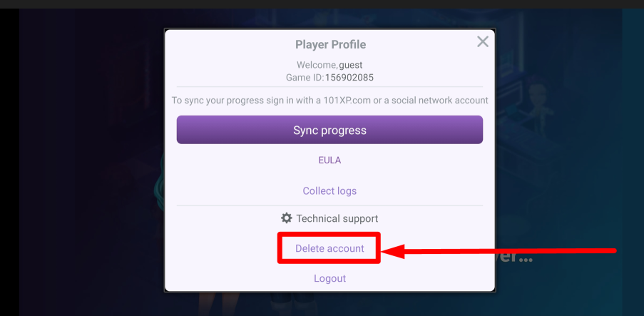Log out using the Logout link
The width and height of the screenshot is (644, 316).
pyautogui.click(x=329, y=278)
